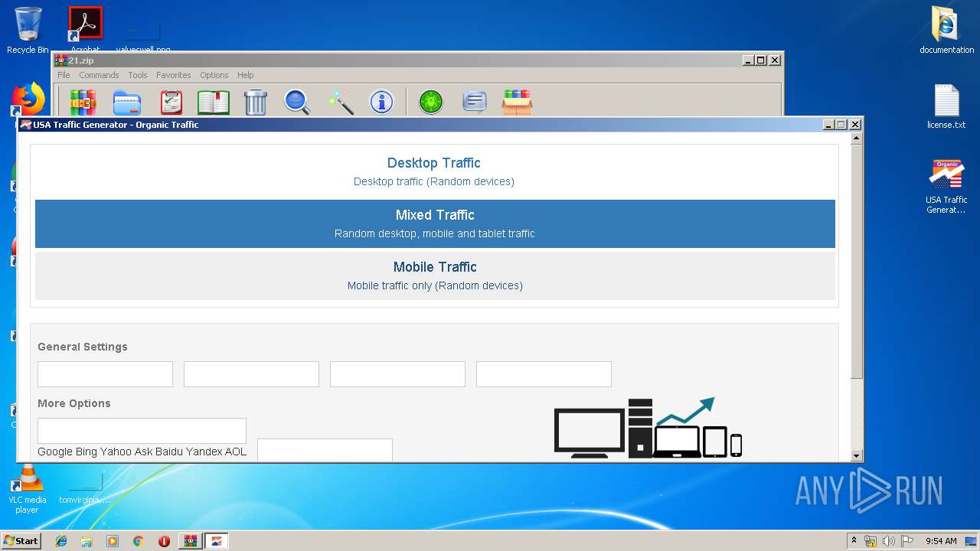This screenshot has width=980, height=551.
Task: Open Help menu in WinRAR window
Action: coord(245,75)
